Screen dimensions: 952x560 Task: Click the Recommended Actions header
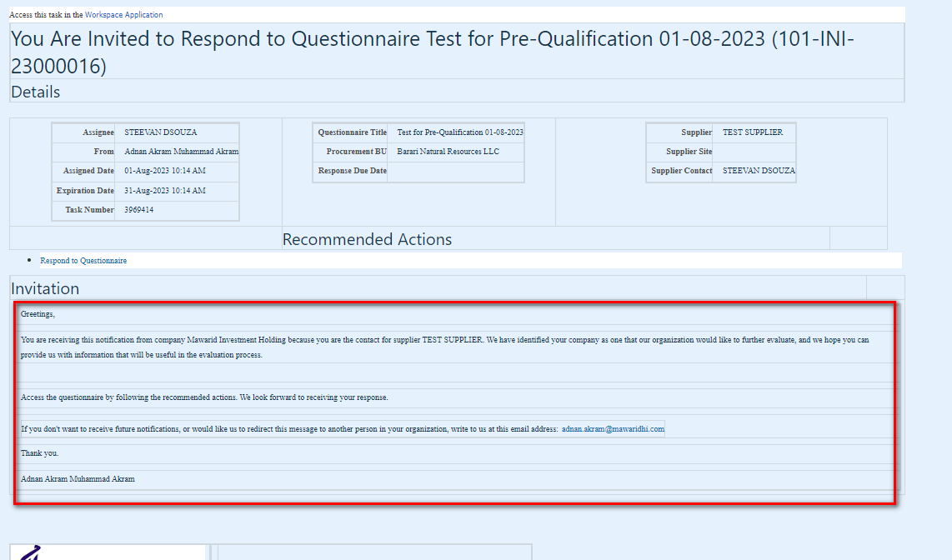tap(367, 239)
